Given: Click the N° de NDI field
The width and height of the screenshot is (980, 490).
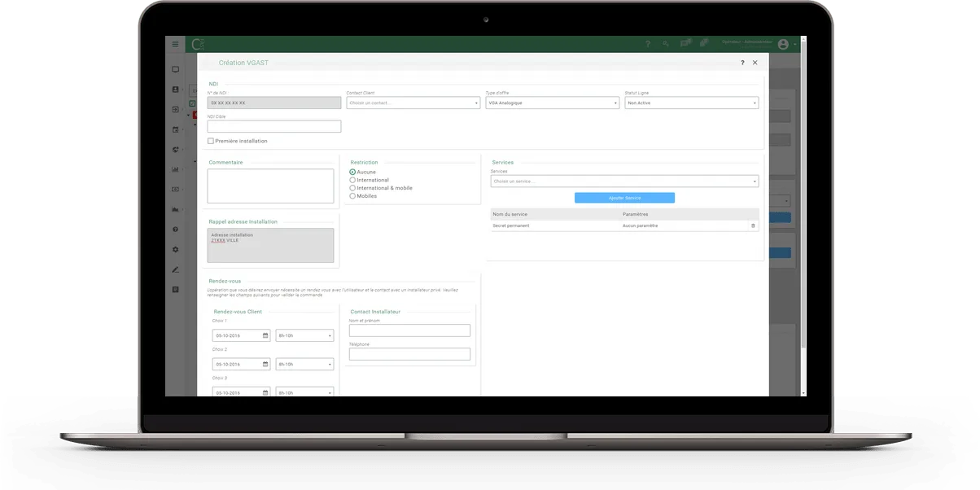Looking at the screenshot, I should [x=274, y=103].
